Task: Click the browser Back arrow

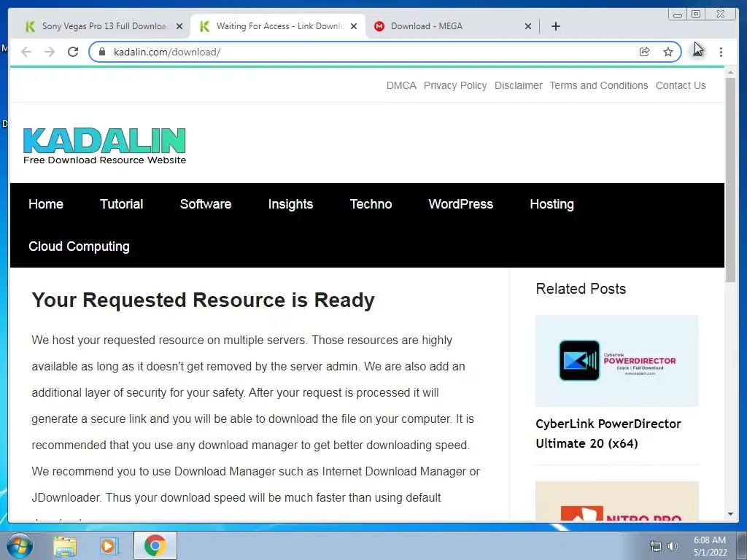Action: (x=26, y=52)
